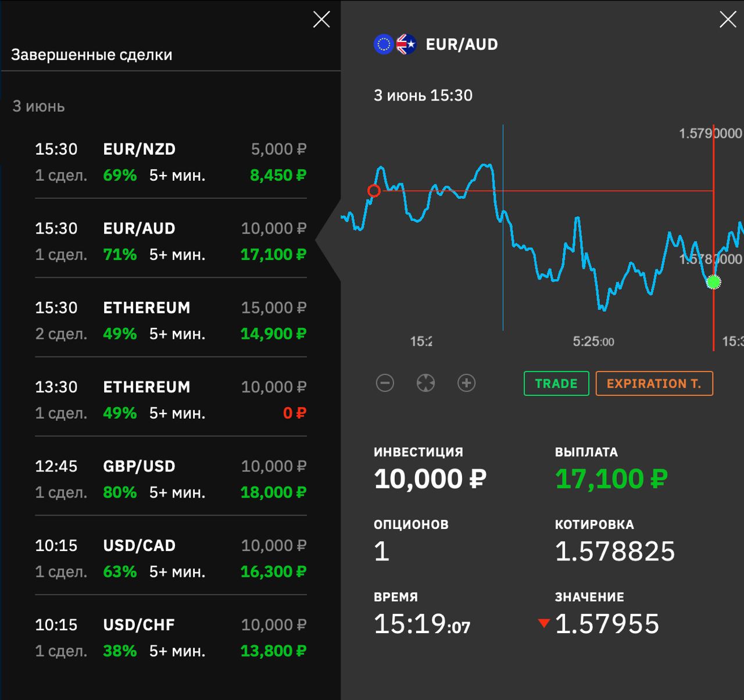Screen dimensions: 744x700
Task: Open the 15:30 ETHEREUM deal
Action: coord(171,320)
